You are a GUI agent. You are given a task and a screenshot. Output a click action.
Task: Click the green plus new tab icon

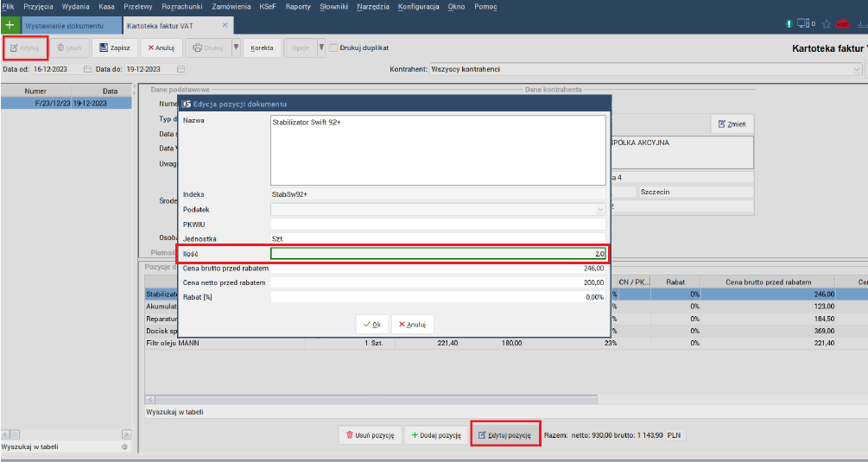(10, 26)
